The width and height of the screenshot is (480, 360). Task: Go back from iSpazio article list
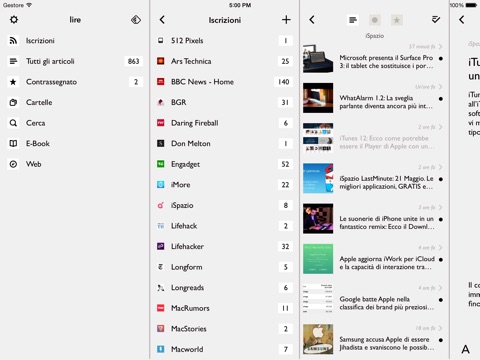click(312, 20)
